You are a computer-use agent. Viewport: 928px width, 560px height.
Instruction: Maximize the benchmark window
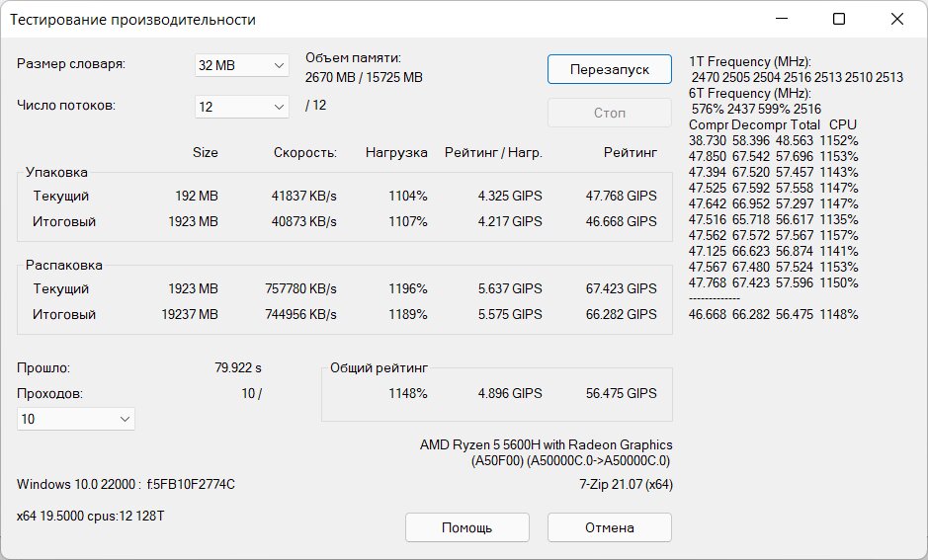point(838,19)
